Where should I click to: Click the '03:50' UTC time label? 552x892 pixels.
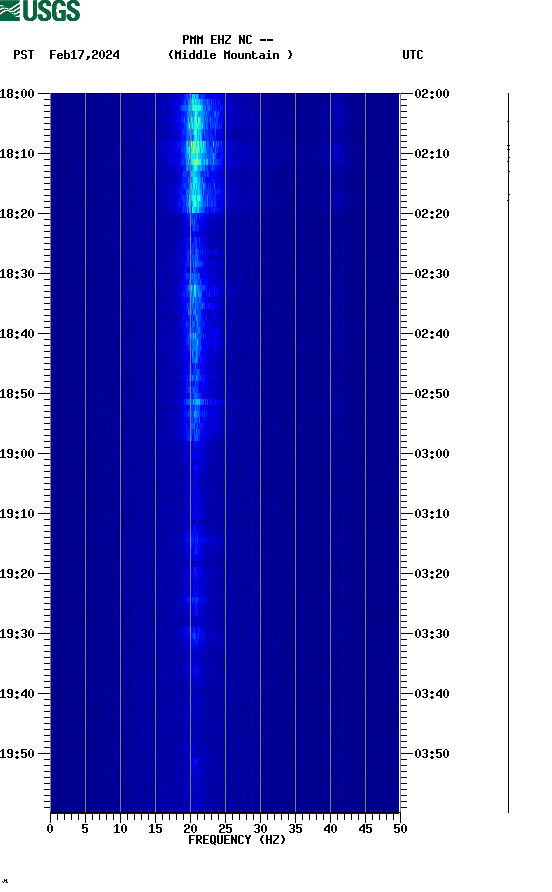(432, 754)
